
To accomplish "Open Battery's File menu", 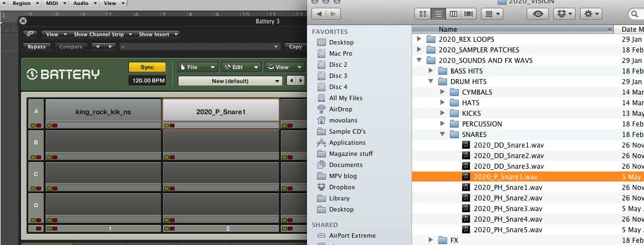I will [x=198, y=67].
